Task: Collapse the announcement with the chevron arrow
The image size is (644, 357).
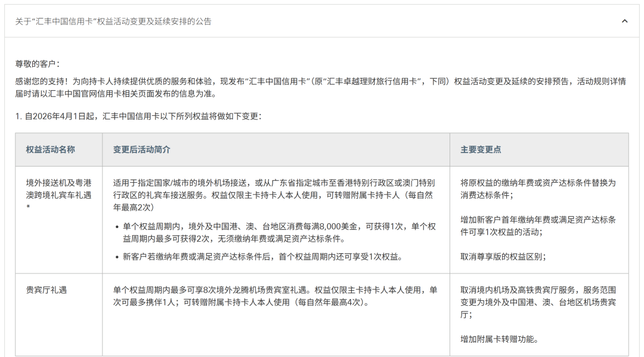Action: [624, 21]
